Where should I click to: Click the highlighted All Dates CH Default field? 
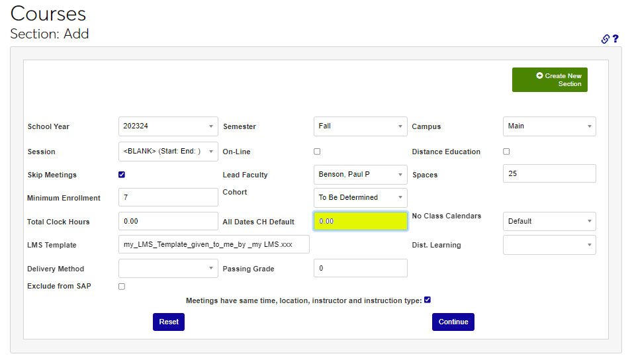point(360,221)
